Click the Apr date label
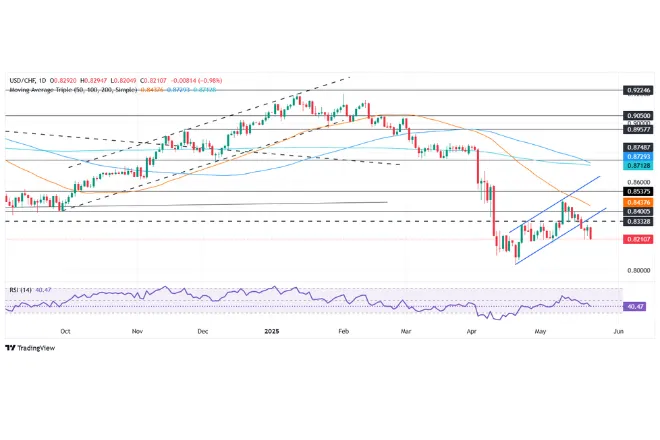 click(x=471, y=331)
